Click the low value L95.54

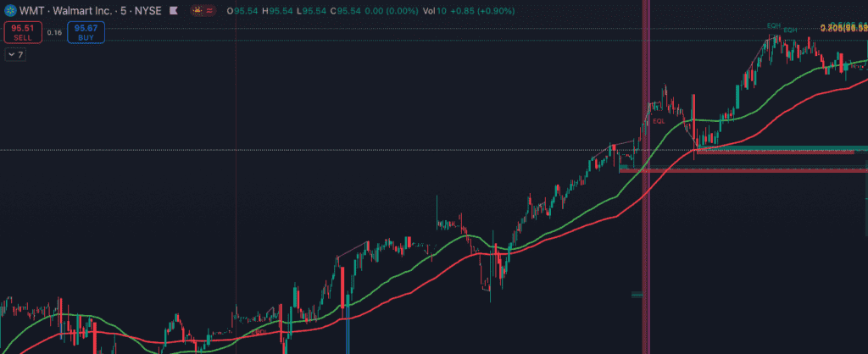pos(312,10)
